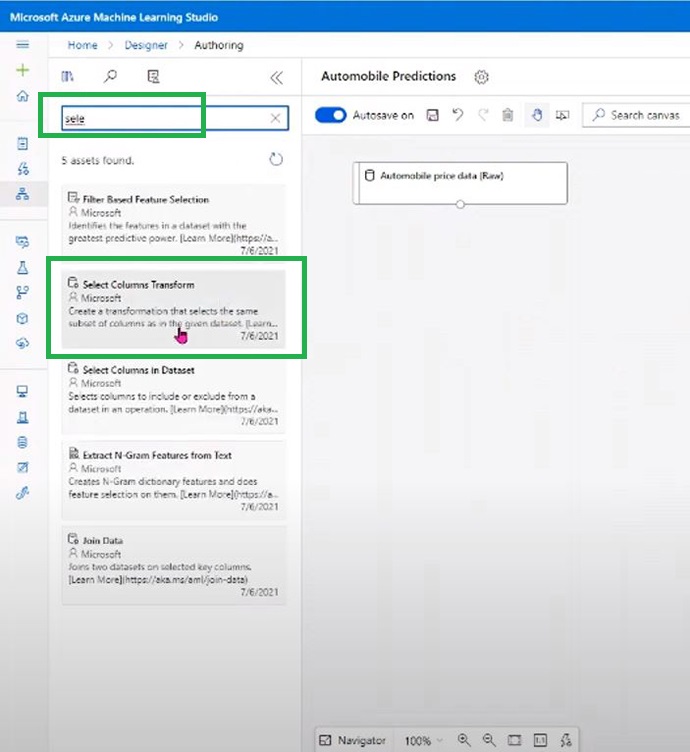Click the '5 assets found.' label
The height and width of the screenshot is (752, 690).
[98, 160]
